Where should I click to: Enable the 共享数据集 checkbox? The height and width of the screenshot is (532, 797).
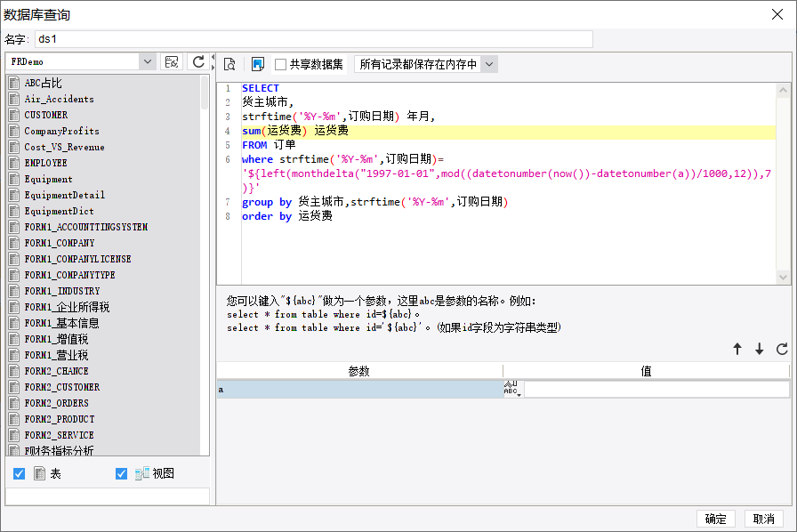pyautogui.click(x=280, y=65)
